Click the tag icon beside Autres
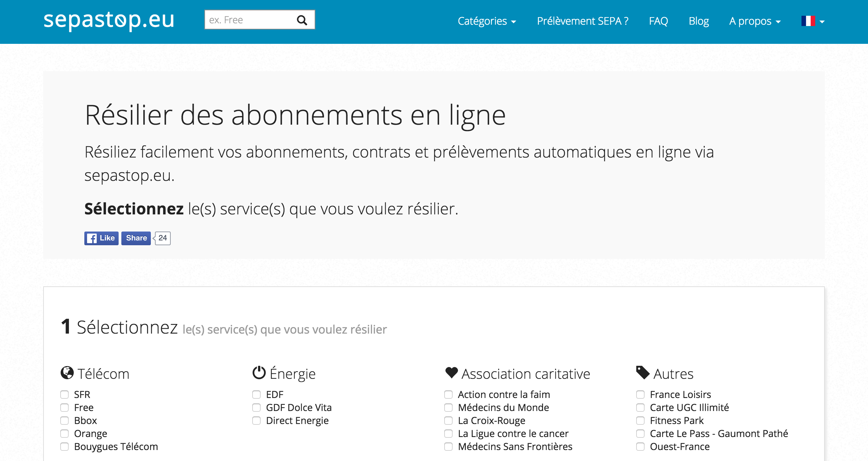868x461 pixels. pos(643,373)
